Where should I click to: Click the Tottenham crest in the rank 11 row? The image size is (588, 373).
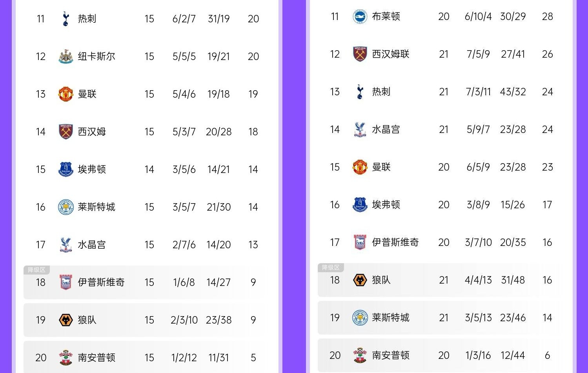66,19
